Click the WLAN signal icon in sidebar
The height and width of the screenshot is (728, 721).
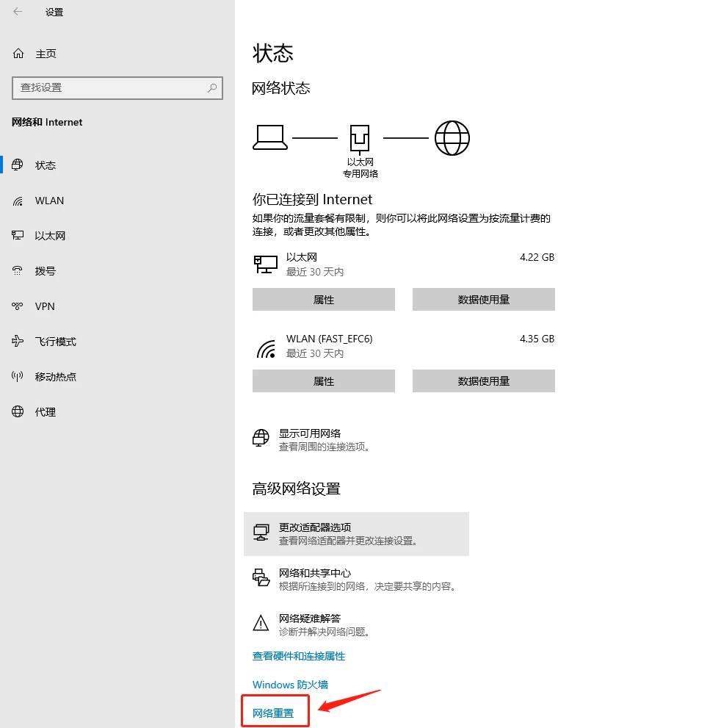coord(18,201)
